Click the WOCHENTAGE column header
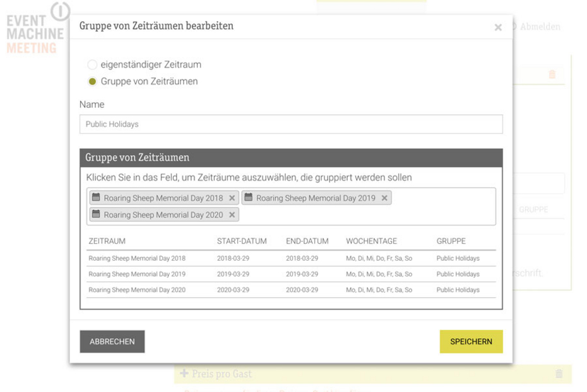Image resolution: width=587 pixels, height=392 pixels. click(371, 241)
